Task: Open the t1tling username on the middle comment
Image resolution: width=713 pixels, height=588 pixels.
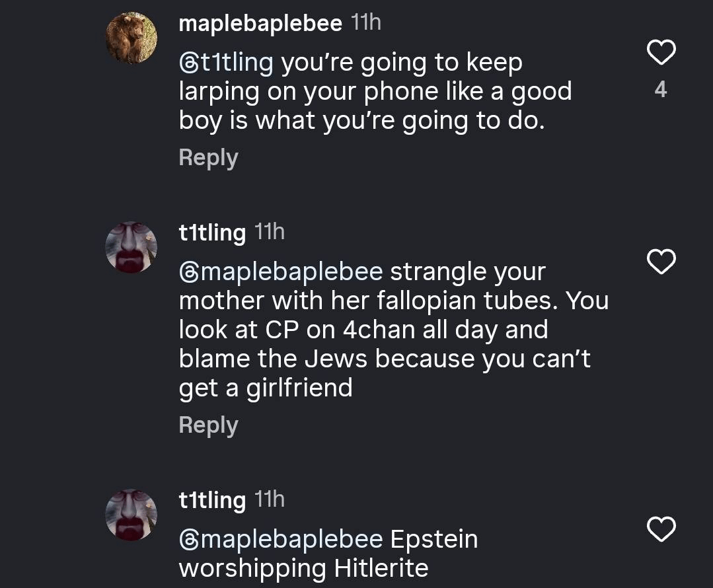Action: click(212, 233)
